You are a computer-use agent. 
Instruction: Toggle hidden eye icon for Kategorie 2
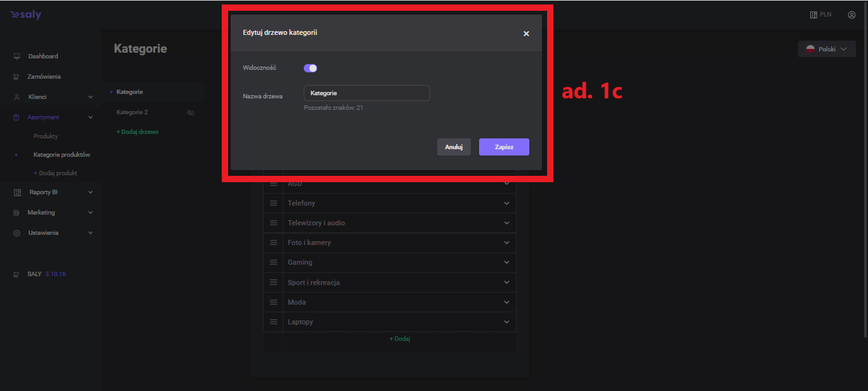coord(190,112)
